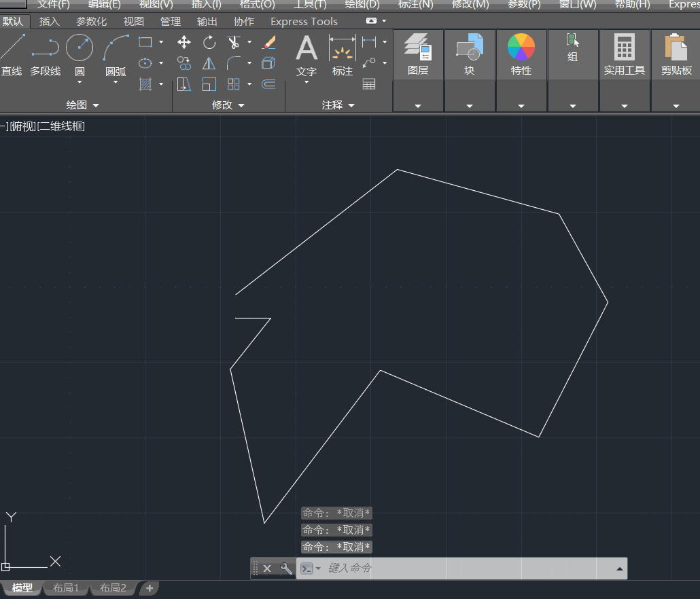
Task: Expand the Text (文字) options arrow
Action: tap(307, 82)
